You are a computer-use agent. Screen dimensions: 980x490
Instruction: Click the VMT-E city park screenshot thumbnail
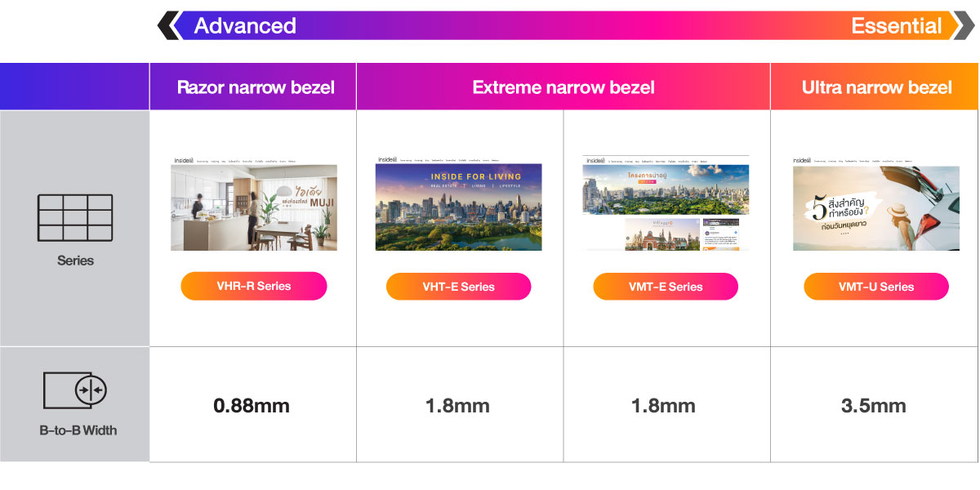666,203
